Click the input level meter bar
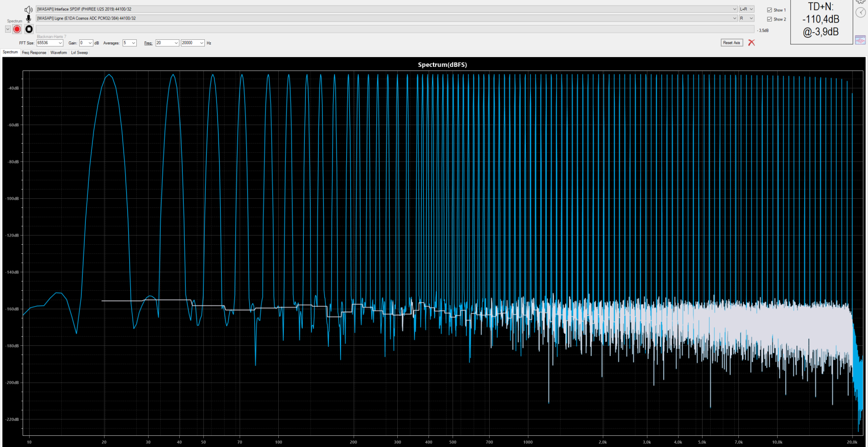Screen dimensions: 868x447 pyautogui.click(x=395, y=29)
